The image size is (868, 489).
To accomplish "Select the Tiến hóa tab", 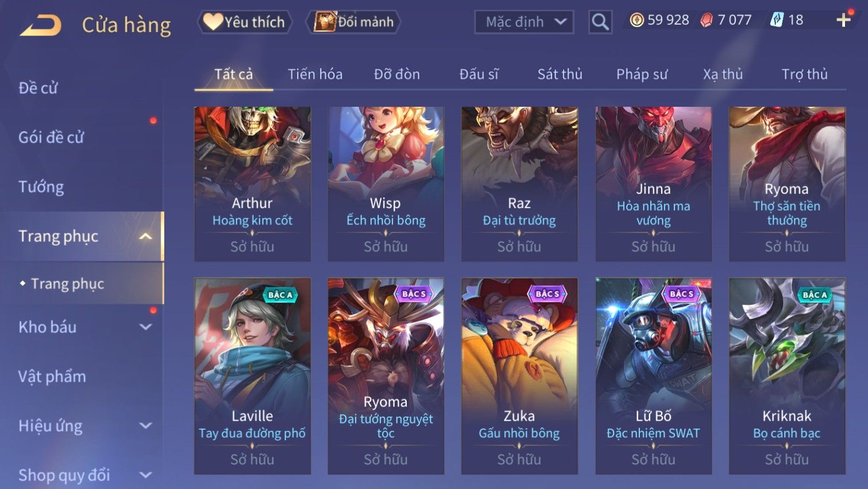I will coord(315,74).
